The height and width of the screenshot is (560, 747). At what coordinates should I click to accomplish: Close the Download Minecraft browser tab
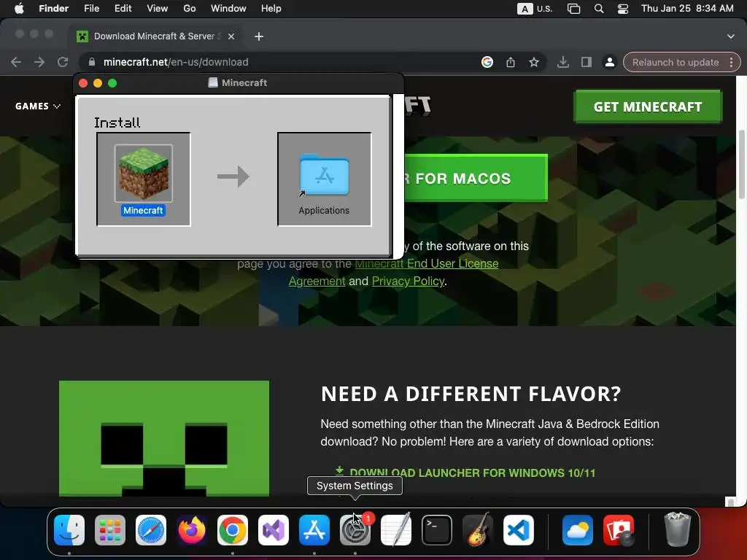(x=231, y=36)
